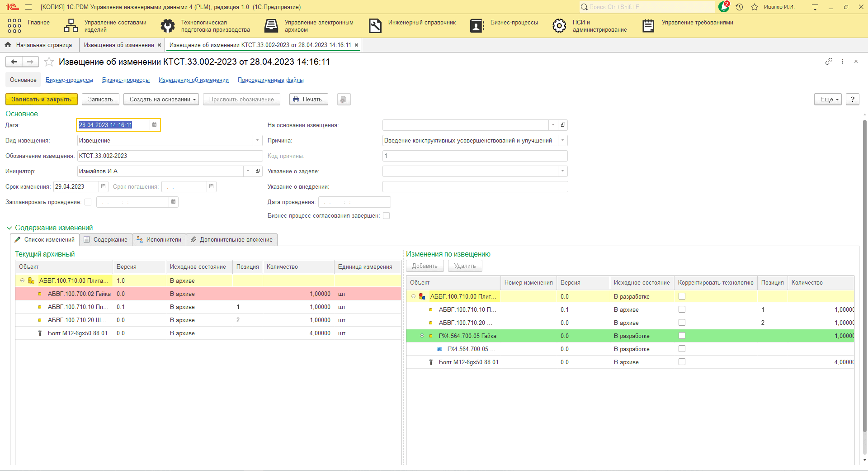Image resolution: width=868 pixels, height=471 pixels.
Task: Click Записать button
Action: tap(100, 100)
